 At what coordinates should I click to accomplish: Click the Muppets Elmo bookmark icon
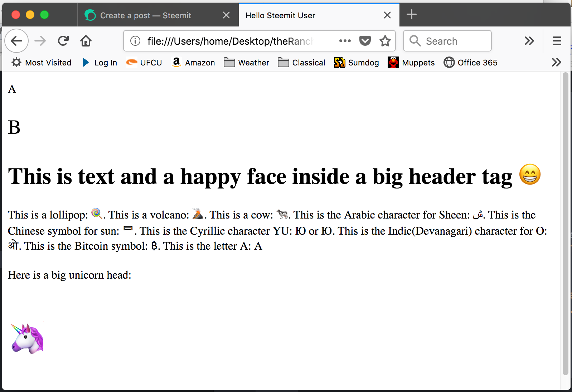[x=393, y=63]
